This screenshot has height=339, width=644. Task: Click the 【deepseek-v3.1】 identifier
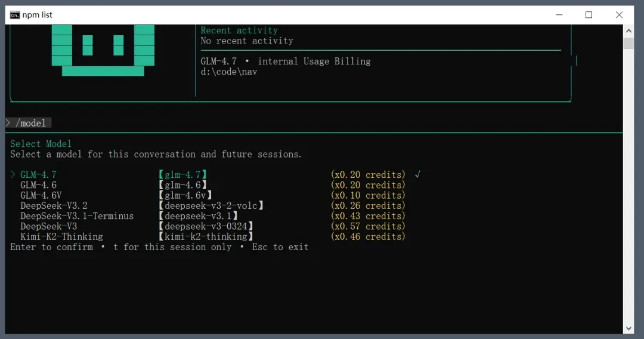click(x=199, y=215)
